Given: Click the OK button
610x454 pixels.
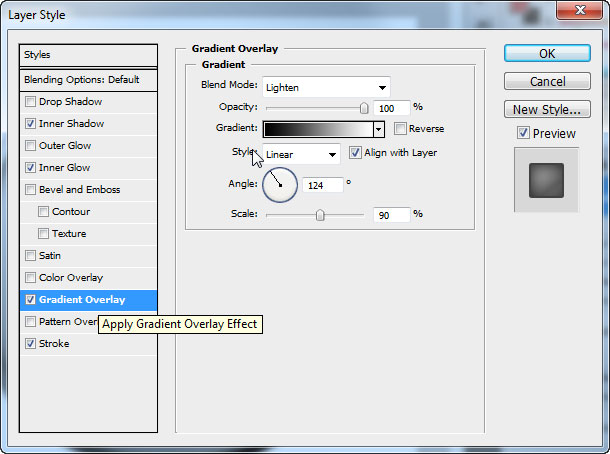Looking at the screenshot, I should pyautogui.click(x=547, y=54).
